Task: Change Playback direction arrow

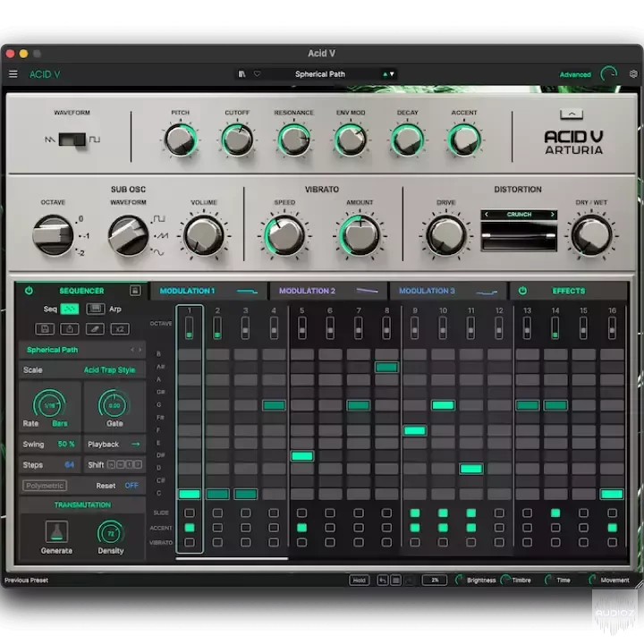Action: 136,444
